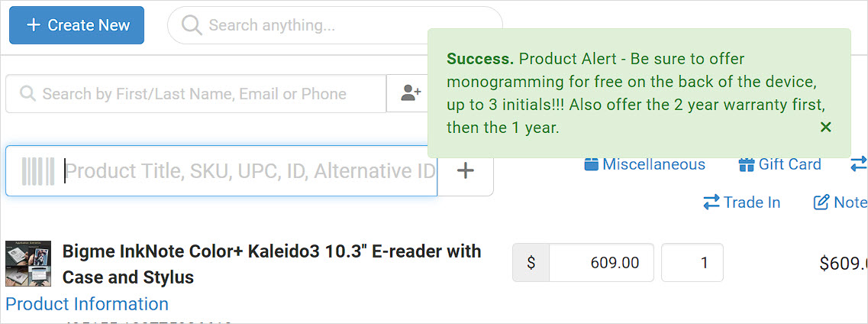Select the customer name, email or phone search
This screenshot has width=868, height=324.
pyautogui.click(x=196, y=93)
